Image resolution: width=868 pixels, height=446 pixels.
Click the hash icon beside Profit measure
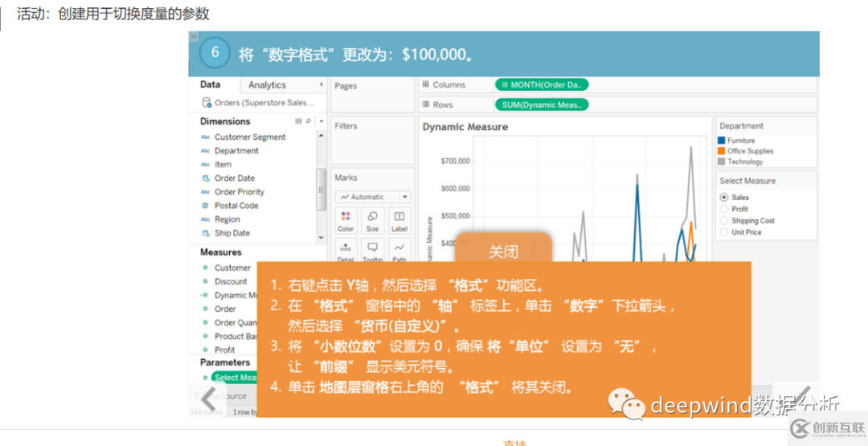(206, 350)
